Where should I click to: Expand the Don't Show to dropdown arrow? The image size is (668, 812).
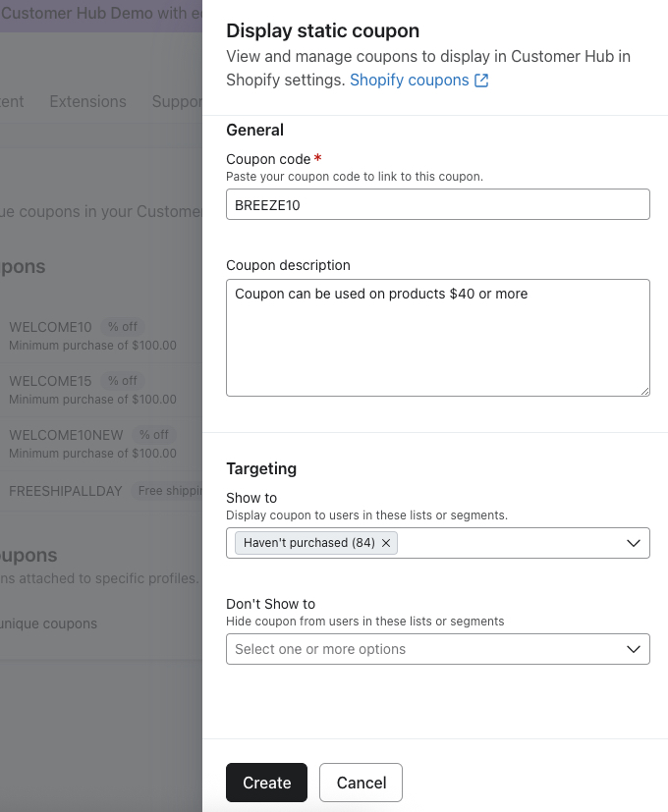click(x=634, y=649)
